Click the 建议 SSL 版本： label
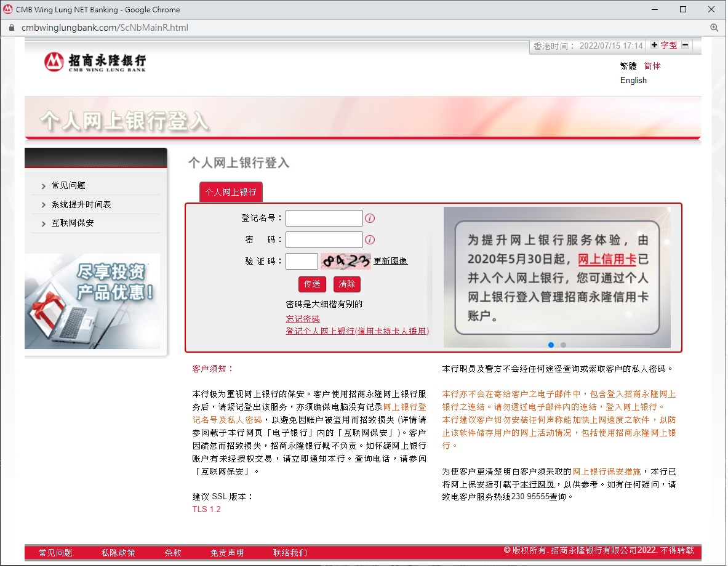The width and height of the screenshot is (728, 570). click(223, 497)
